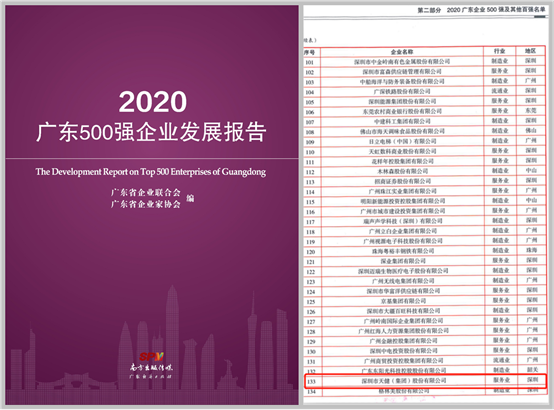This screenshot has height=410, width=554.
Task: Click company name 深圳市大疆百旺科技有限公司
Action: point(403,311)
